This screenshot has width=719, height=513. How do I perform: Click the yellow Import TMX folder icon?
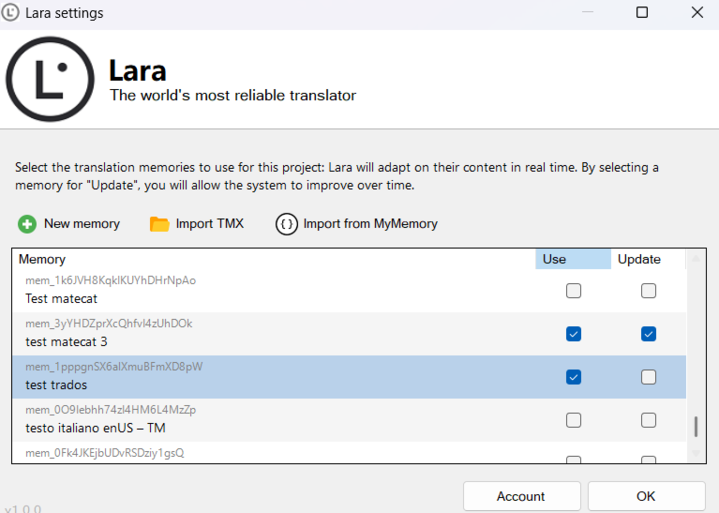[159, 224]
